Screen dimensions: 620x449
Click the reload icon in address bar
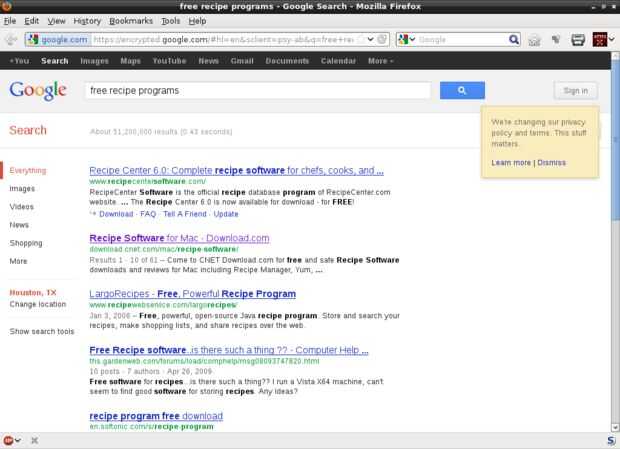pos(382,40)
